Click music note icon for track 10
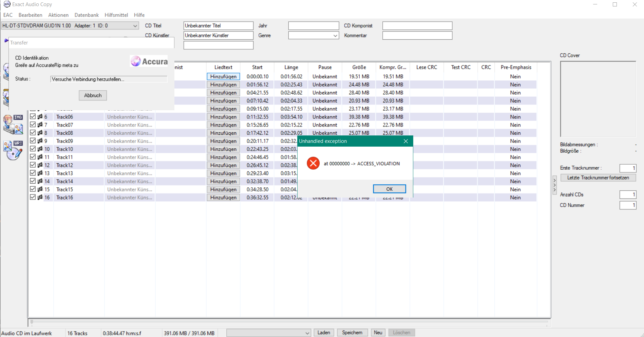The width and height of the screenshot is (644, 337). [40, 149]
